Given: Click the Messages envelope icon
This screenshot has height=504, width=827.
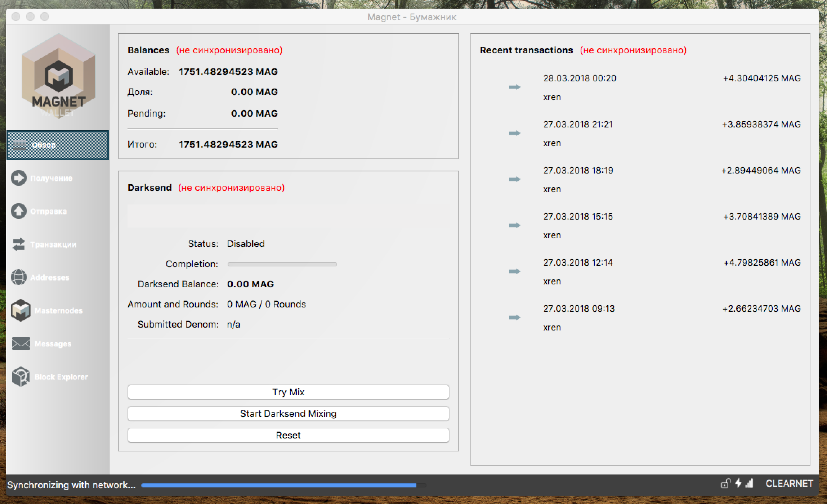Looking at the screenshot, I should pos(21,343).
